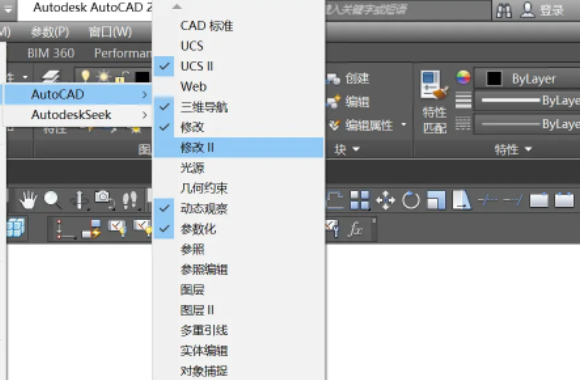Enable the 几何约束 toolbar

238,188
